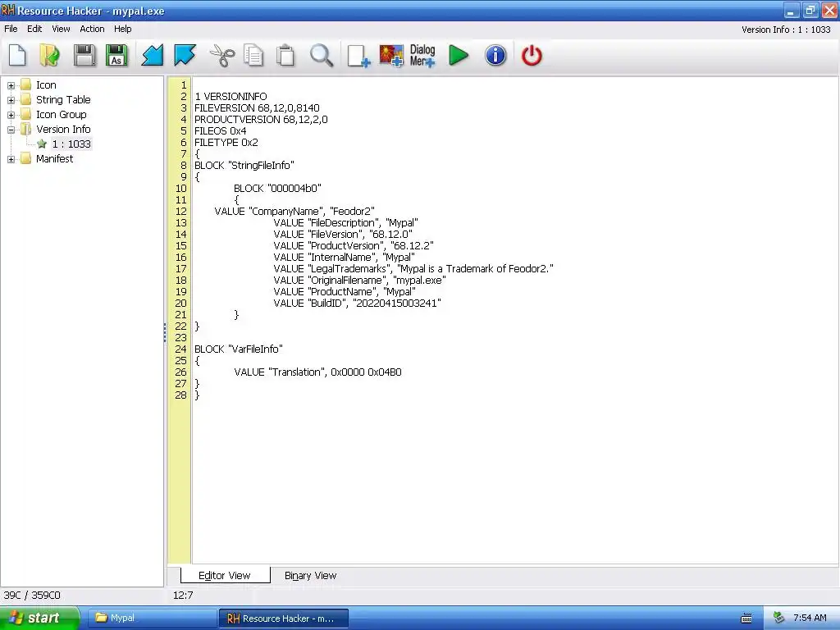Click the 1 VERSIONINFO line
Screen dimensions: 840x630
[231, 97]
